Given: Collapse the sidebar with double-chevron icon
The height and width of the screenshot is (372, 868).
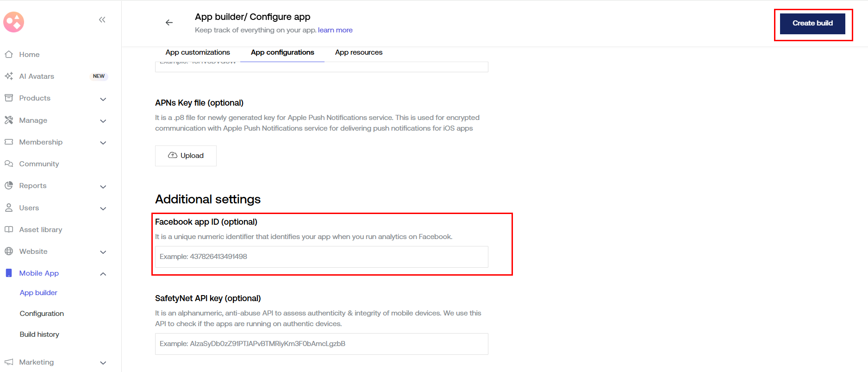Looking at the screenshot, I should coord(102,19).
